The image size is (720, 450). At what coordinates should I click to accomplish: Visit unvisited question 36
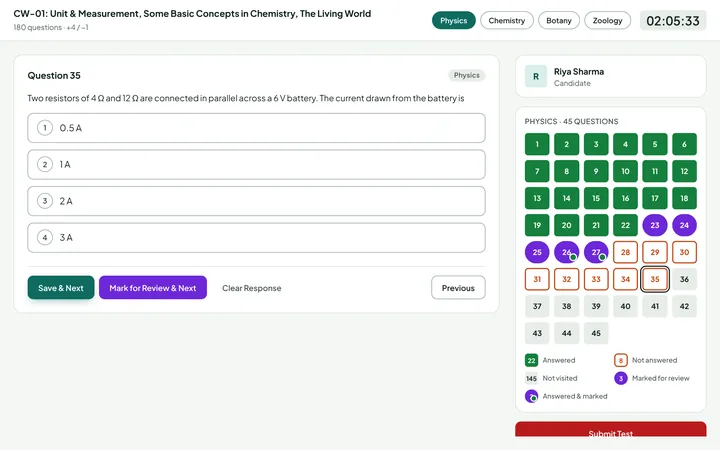click(684, 279)
